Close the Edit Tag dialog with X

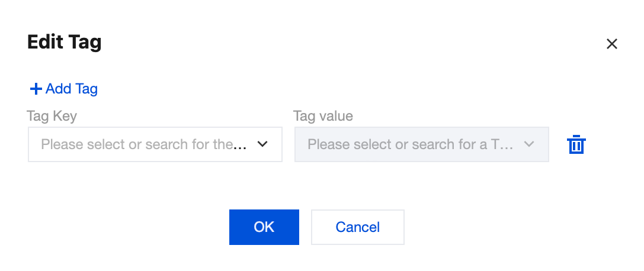(x=611, y=44)
